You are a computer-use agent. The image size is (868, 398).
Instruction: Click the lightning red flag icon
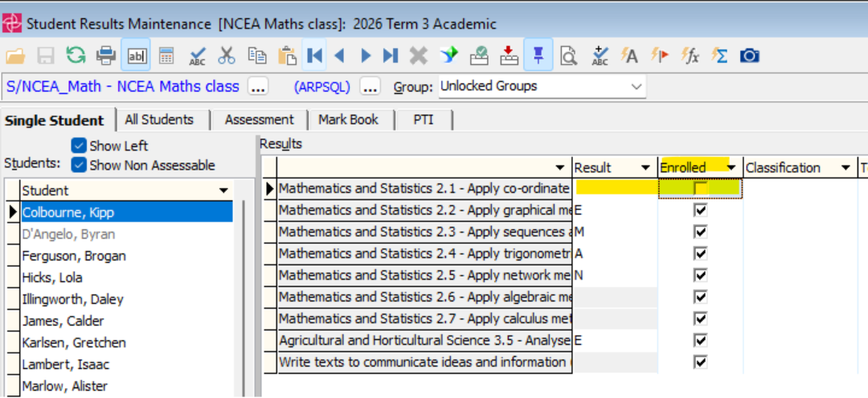click(x=659, y=55)
